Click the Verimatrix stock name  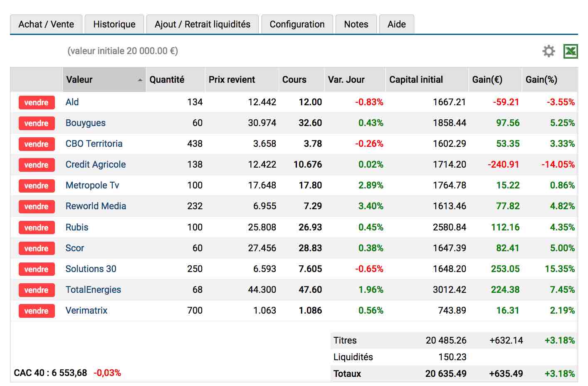86,310
